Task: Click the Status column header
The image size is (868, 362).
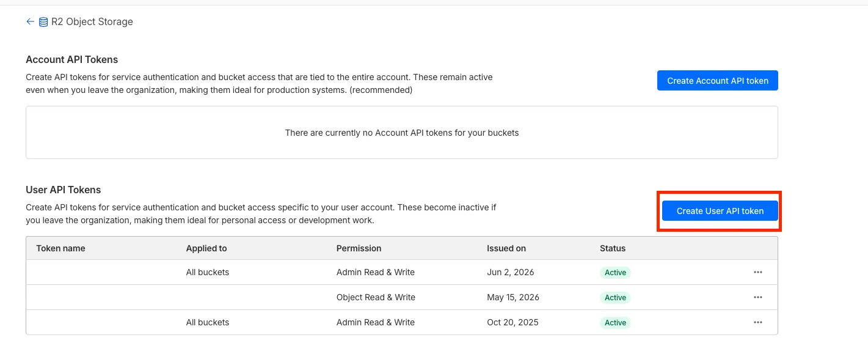Action: click(x=613, y=248)
